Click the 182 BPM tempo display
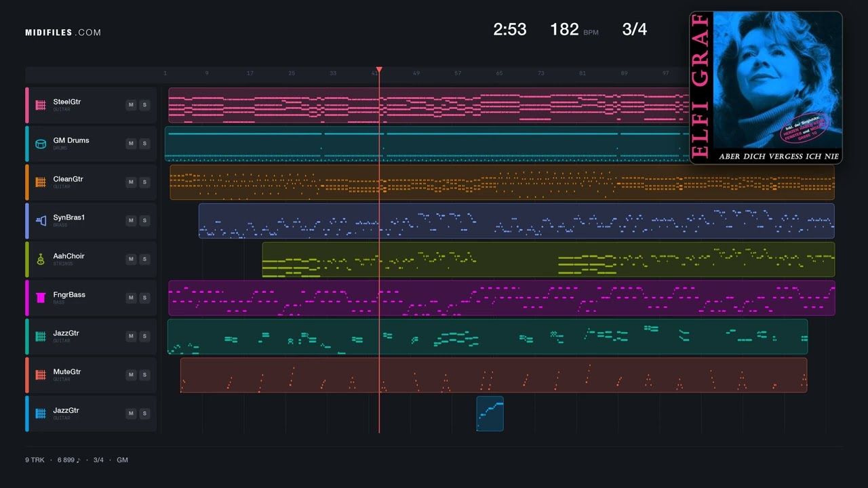 click(x=574, y=29)
